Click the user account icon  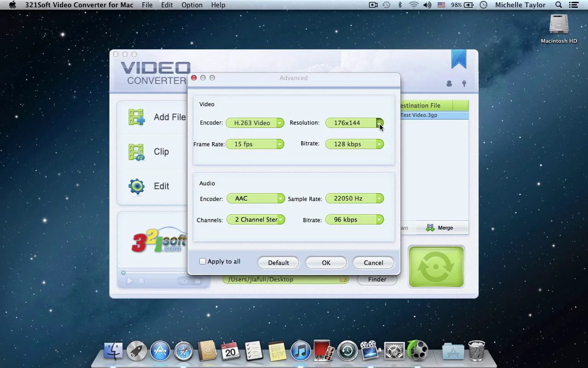(449, 84)
